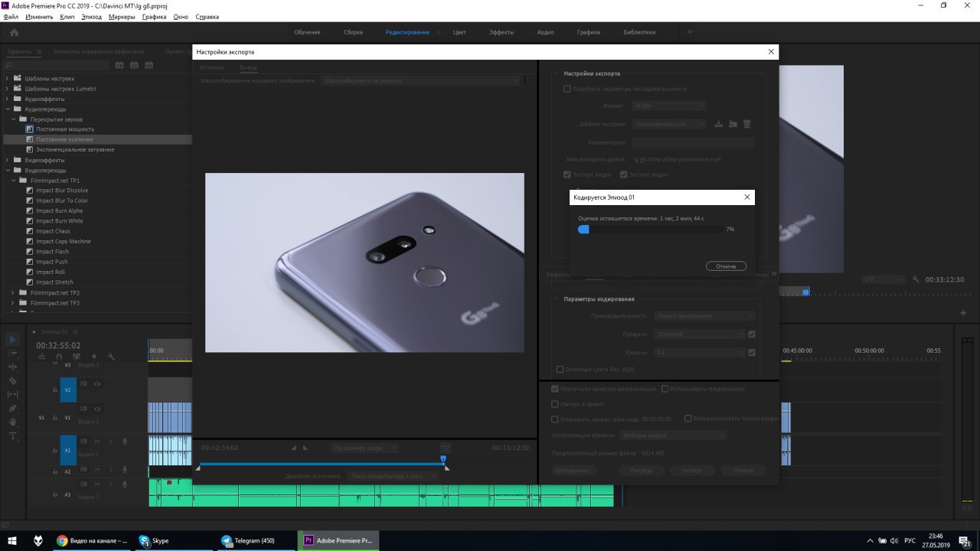Image resolution: width=980 pixels, height=551 pixels.
Task: Toggle the Экспорт аудио checkbox
Action: click(x=624, y=174)
